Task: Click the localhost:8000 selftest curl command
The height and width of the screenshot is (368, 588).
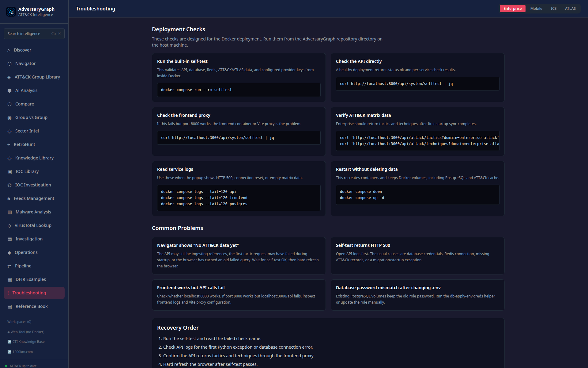Action: click(x=396, y=84)
